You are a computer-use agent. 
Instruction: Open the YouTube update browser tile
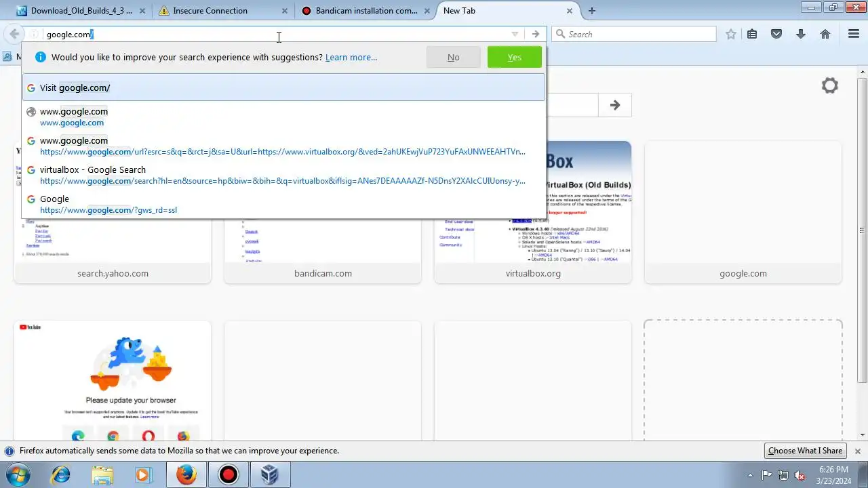113,381
